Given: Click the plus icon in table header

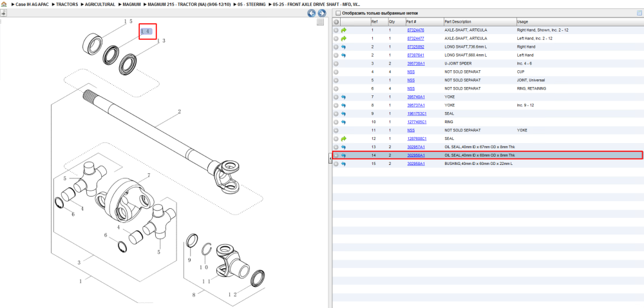Looking at the screenshot, I should pos(336,22).
